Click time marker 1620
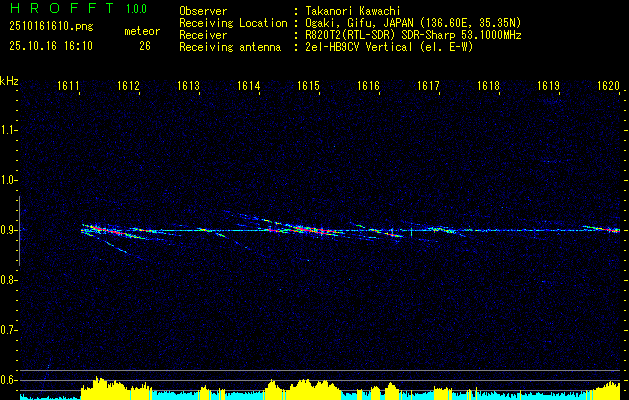This screenshot has height=400, width=629. tap(608, 85)
